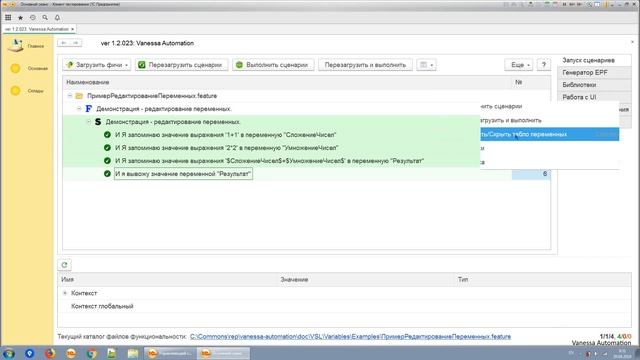Open notifications bell icon
640x360 pixels.
coord(57,18)
